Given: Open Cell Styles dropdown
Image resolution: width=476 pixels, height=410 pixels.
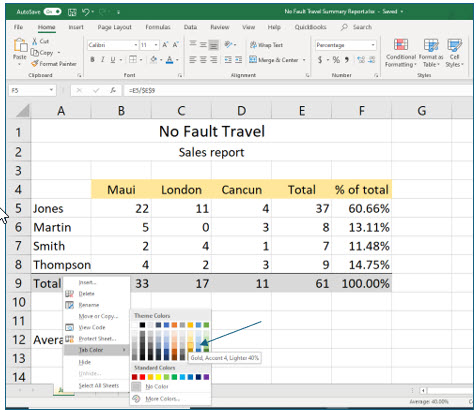Looking at the screenshot, I should [454, 53].
